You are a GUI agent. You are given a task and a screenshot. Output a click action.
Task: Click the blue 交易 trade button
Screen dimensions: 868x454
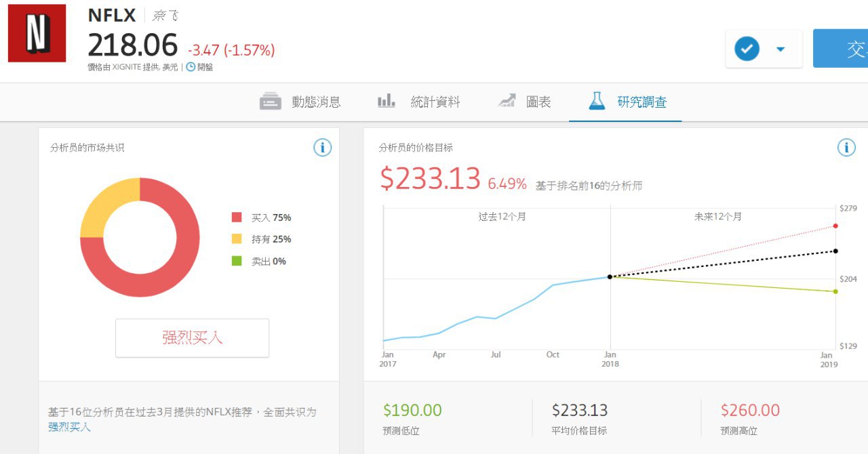click(x=840, y=49)
